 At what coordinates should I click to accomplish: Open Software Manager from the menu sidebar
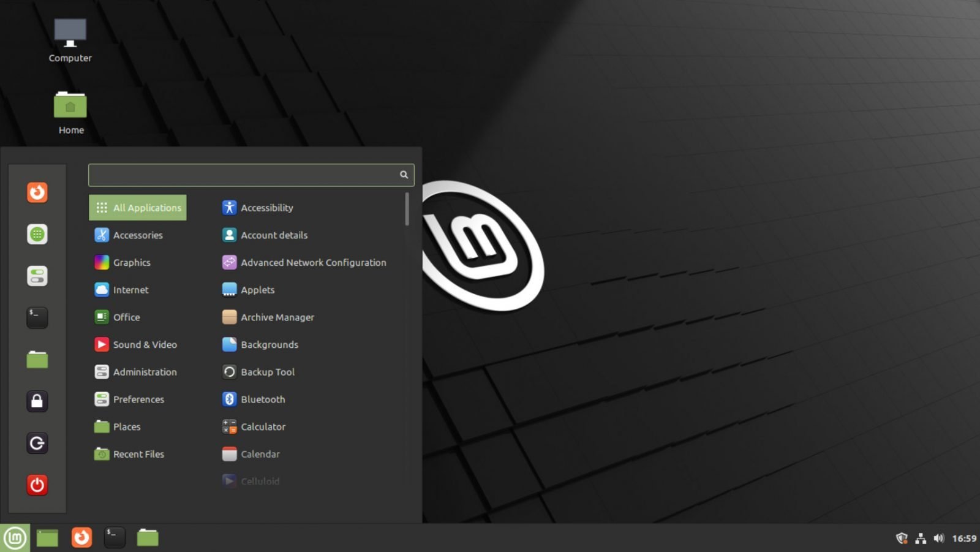(37, 234)
